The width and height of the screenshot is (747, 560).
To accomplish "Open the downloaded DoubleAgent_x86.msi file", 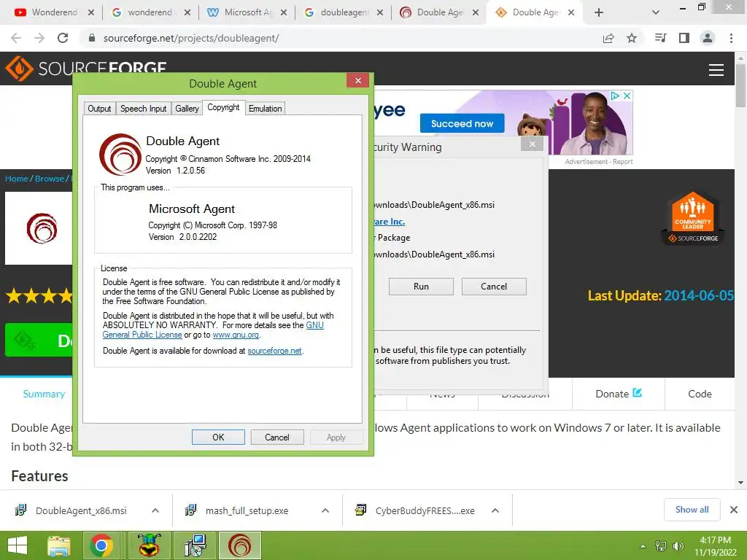I will 80,510.
